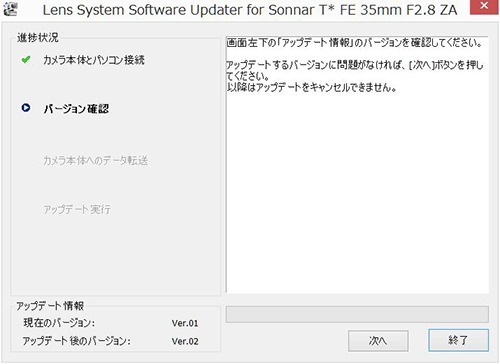This screenshot has height=364, width=500.
Task: Click the empty progress bar above the buttons
Action: (x=357, y=314)
